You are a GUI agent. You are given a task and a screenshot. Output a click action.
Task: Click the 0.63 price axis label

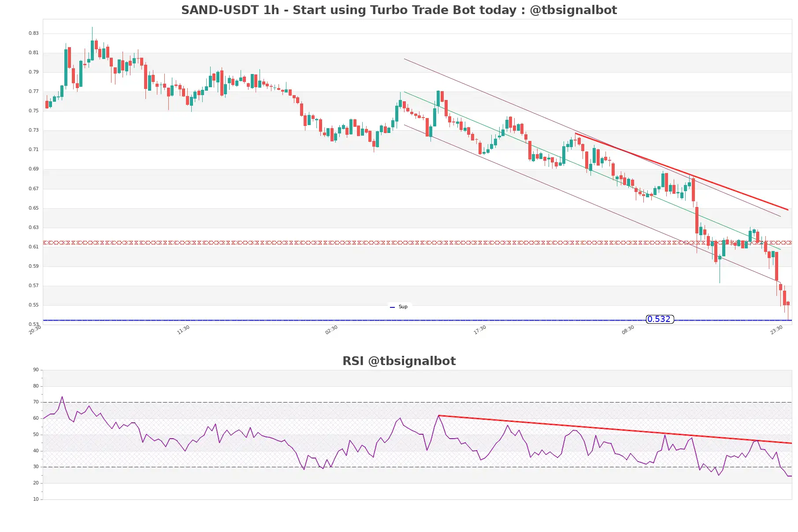coord(33,228)
